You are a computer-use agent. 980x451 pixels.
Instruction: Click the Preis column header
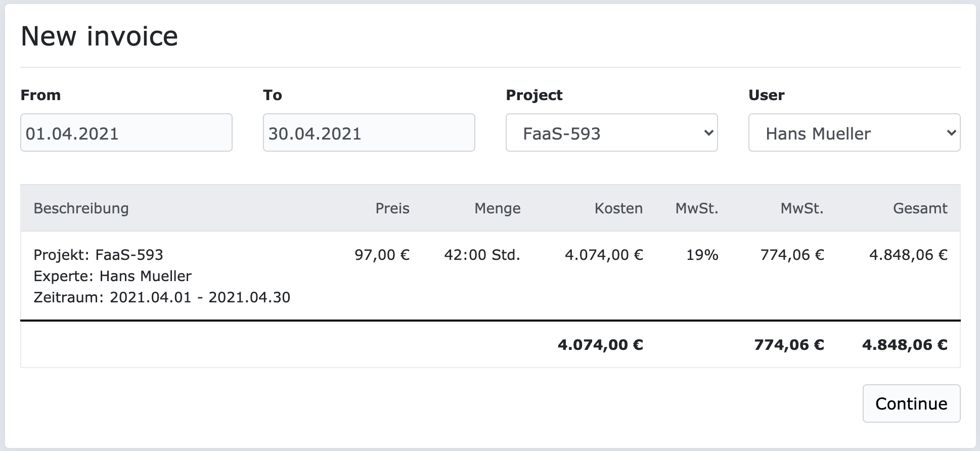pos(391,208)
